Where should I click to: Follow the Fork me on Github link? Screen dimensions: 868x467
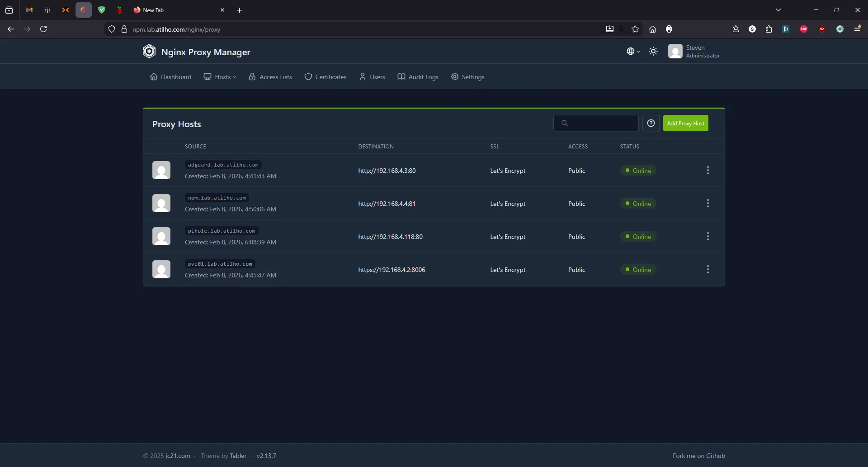click(698, 456)
